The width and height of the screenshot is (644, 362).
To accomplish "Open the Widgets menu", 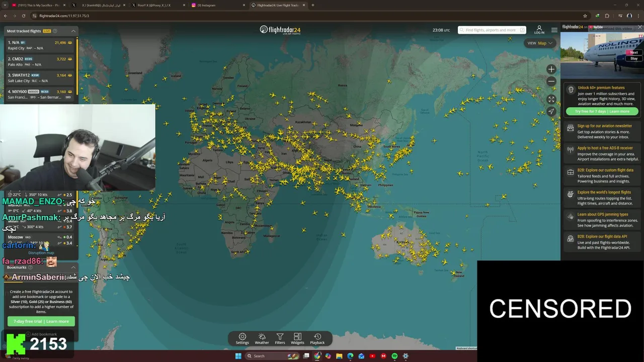I will tap(297, 339).
